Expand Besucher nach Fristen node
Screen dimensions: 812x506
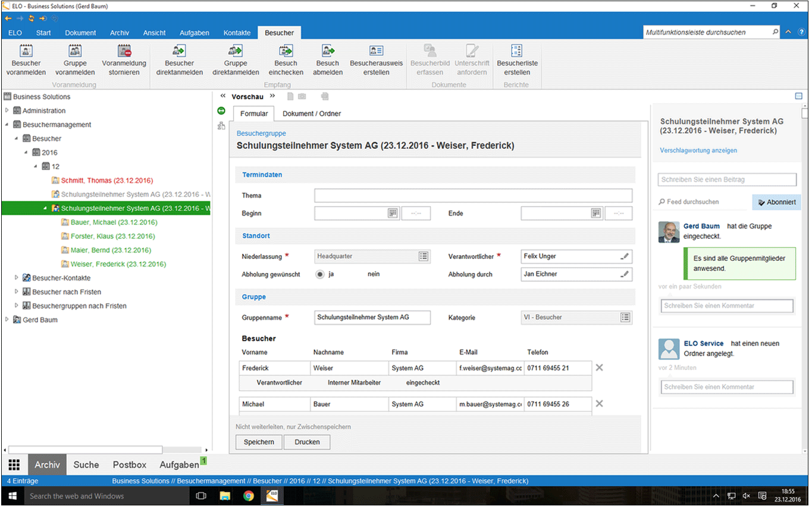[17, 292]
